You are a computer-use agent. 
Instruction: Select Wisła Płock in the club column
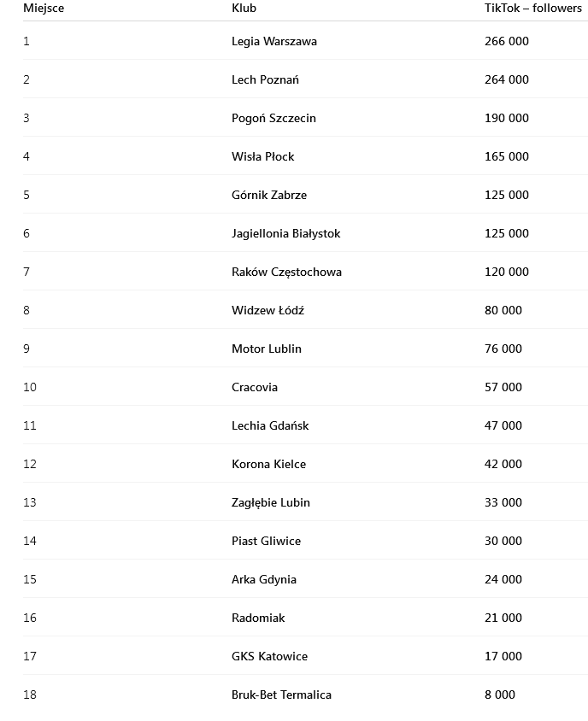[262, 156]
